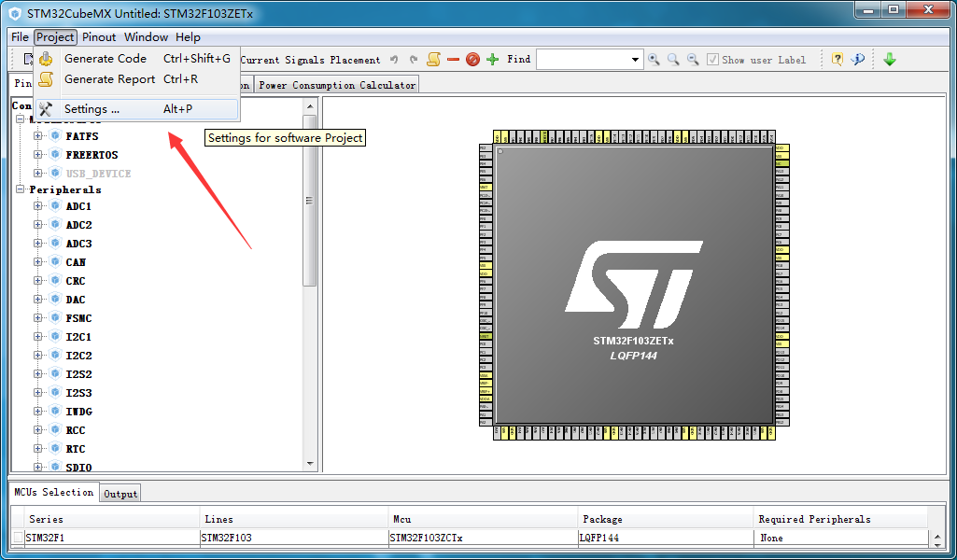This screenshot has height=560, width=957.
Task: Switch to Power Consumption Calculator tab
Action: point(337,85)
